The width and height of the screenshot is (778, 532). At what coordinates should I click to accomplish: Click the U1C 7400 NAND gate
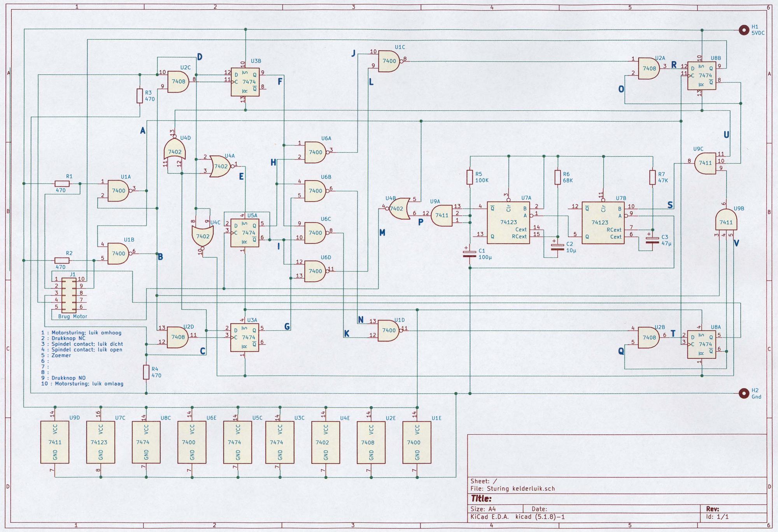pyautogui.click(x=389, y=61)
